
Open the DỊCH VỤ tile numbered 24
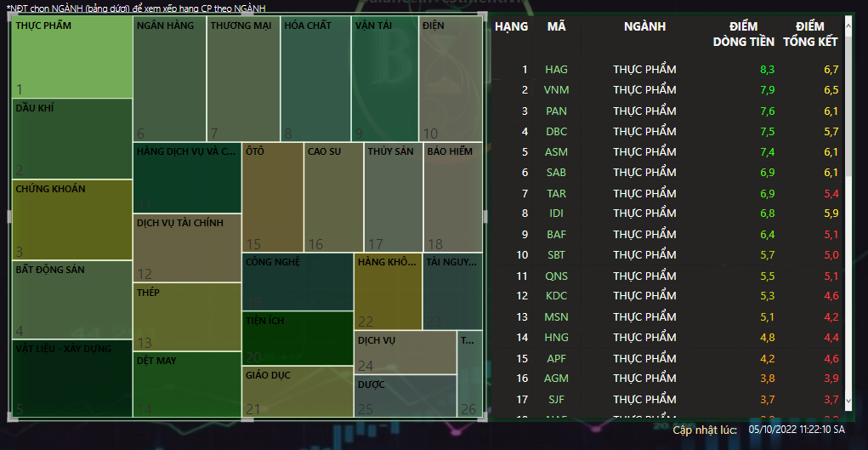406,352
